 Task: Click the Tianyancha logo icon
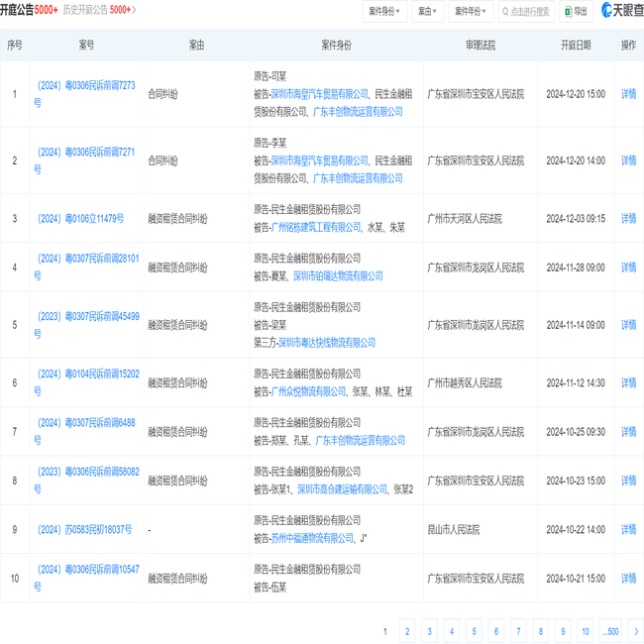coord(606,10)
